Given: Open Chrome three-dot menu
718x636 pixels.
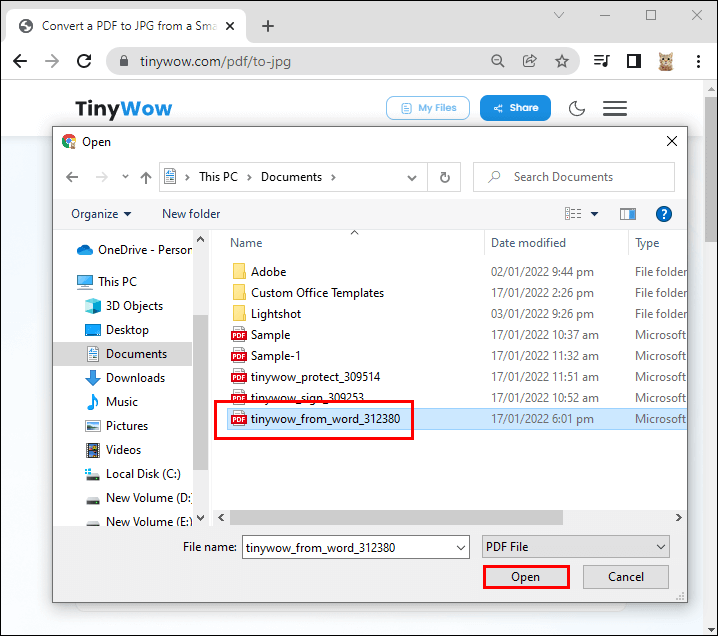Looking at the screenshot, I should pyautogui.click(x=698, y=61).
